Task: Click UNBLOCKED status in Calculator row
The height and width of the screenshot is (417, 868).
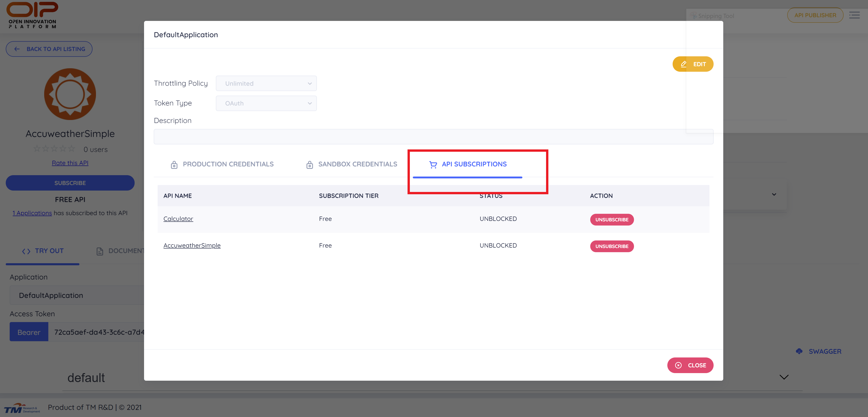Action: tap(498, 219)
